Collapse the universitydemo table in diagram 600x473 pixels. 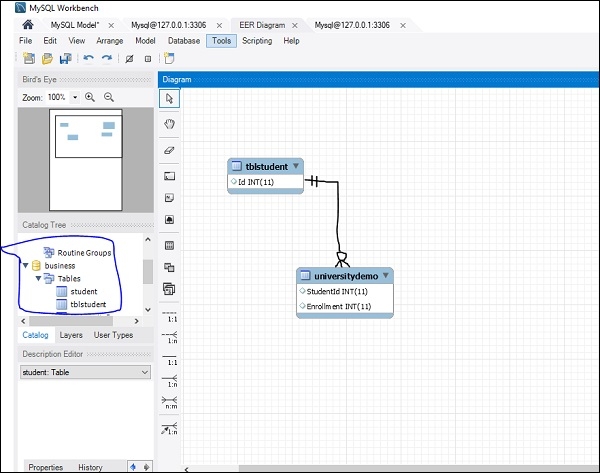click(386, 276)
